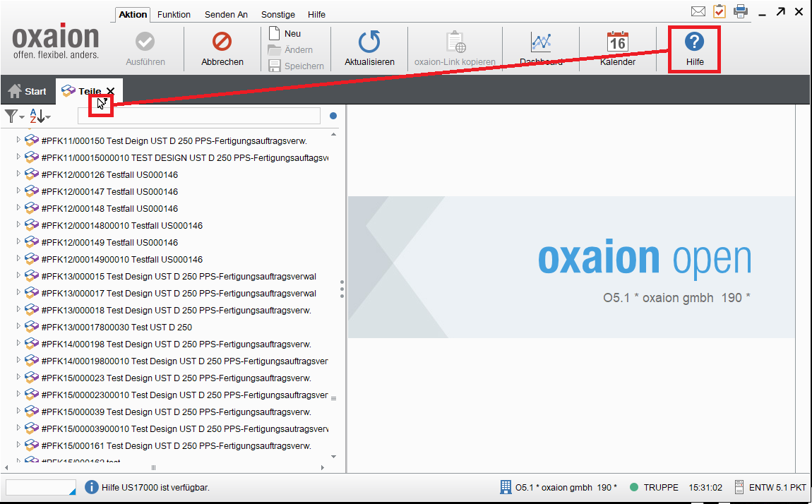Expand the #PFK13/00017800030 Test UST D 250 node

point(19,327)
